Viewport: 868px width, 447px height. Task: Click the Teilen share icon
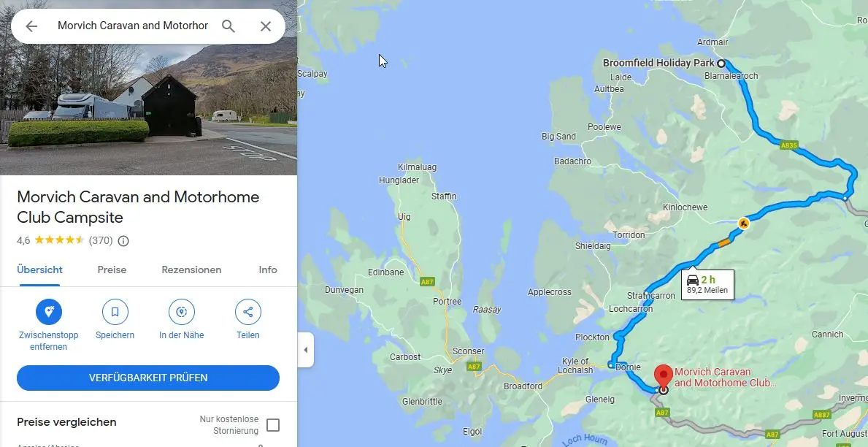point(248,312)
